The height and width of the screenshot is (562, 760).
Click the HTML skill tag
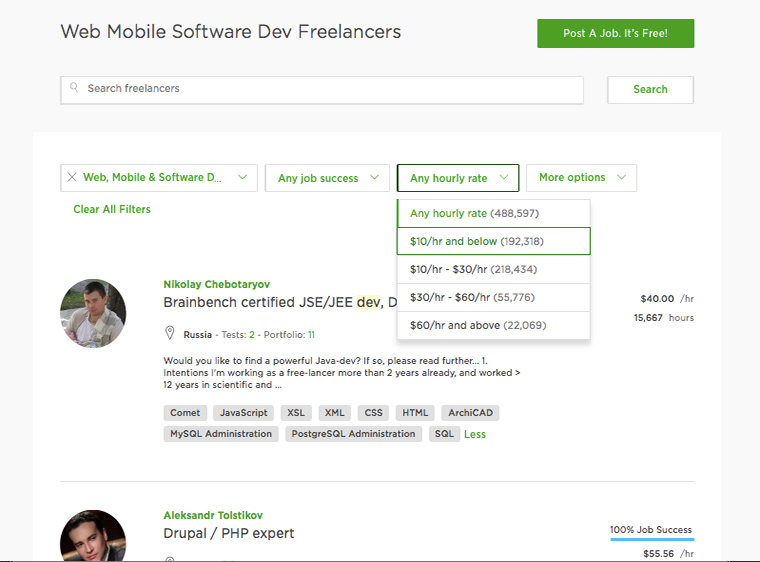[415, 413]
